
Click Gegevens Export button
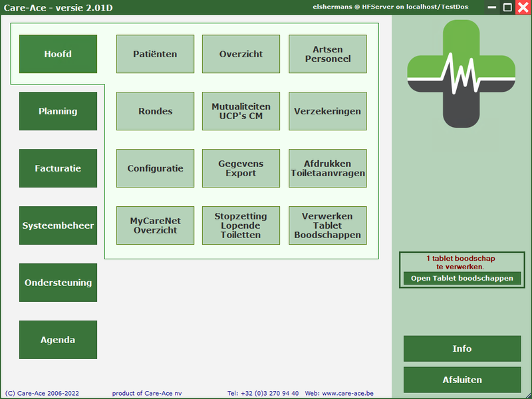coord(241,168)
